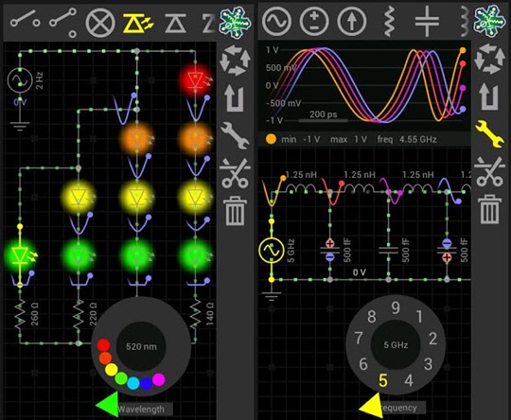Click the rotate icon in left panel sidebar
The image size is (511, 420).
tap(236, 61)
